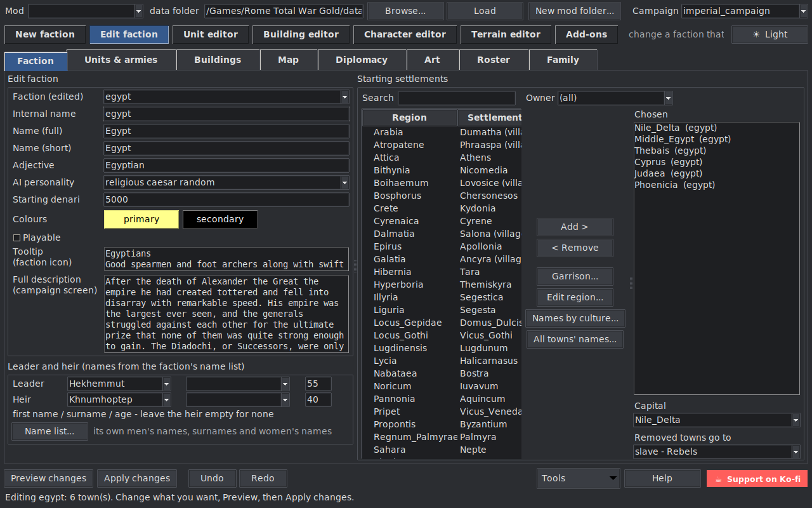812x508 pixels.
Task: Open the Family tab
Action: pyautogui.click(x=563, y=60)
